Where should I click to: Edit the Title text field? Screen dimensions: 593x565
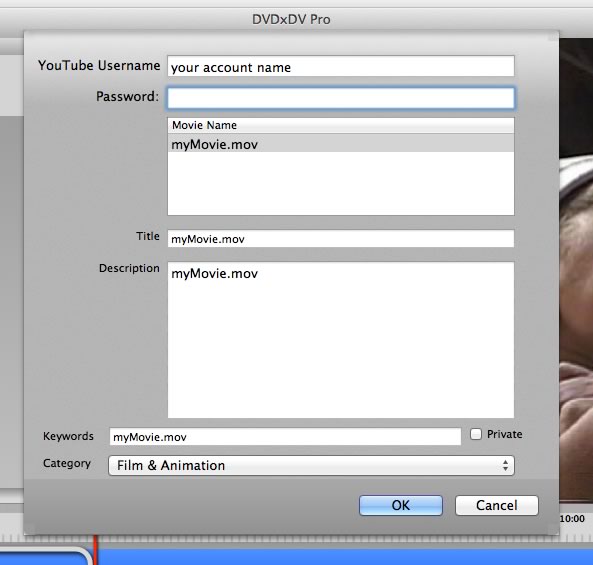click(341, 239)
